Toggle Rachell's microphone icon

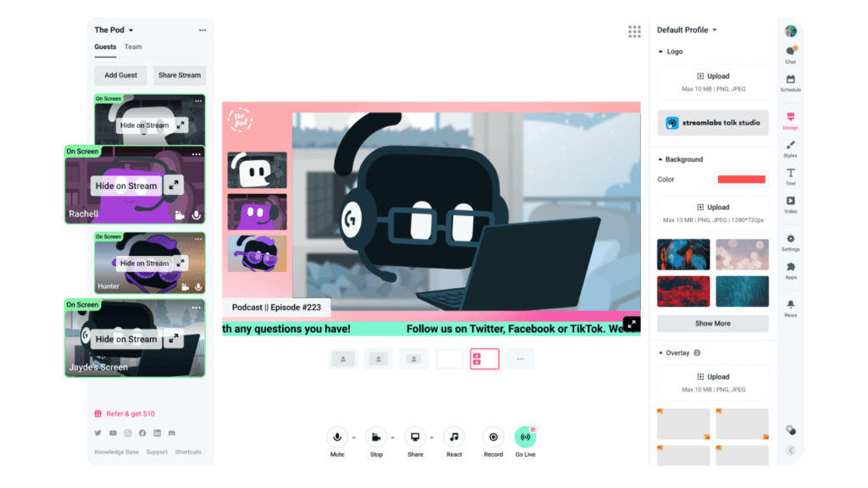coord(197,215)
